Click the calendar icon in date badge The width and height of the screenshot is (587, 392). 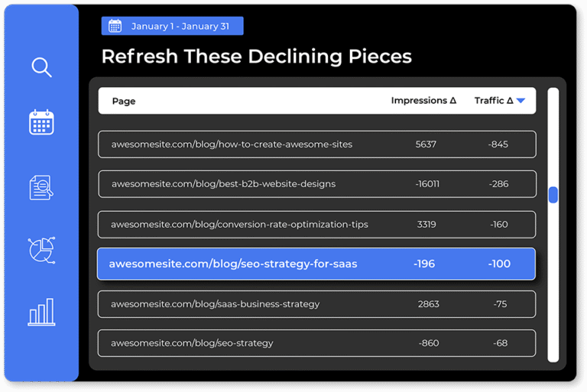(115, 26)
